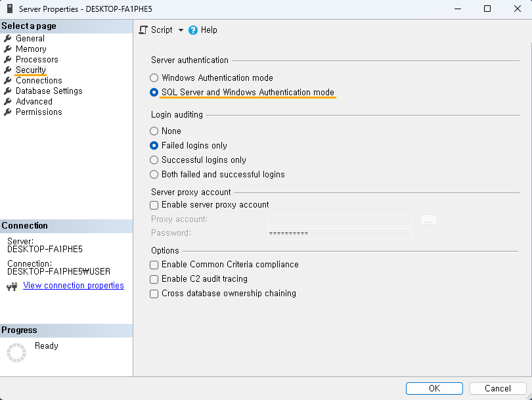Click the wrench icon beside Permissions
This screenshot has height=400, width=532.
[7, 112]
